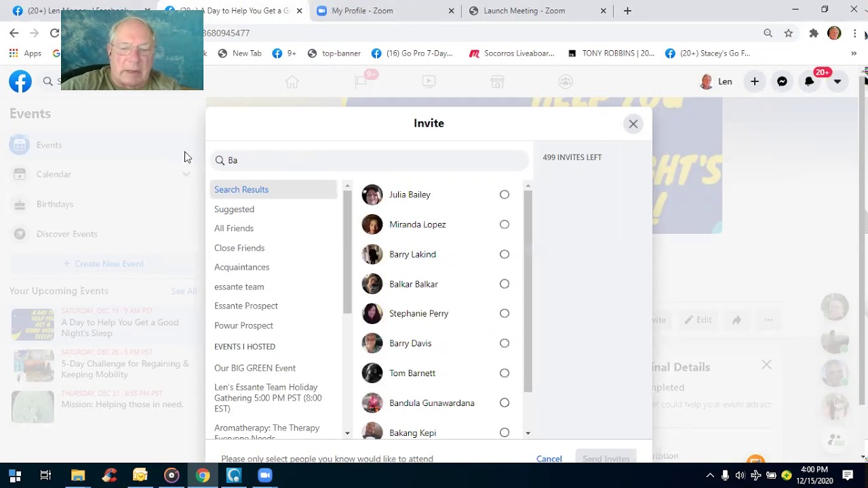Screen dimensions: 868x488
Task: Switch to the Launch Meeting - Zoom tab
Action: (x=537, y=11)
